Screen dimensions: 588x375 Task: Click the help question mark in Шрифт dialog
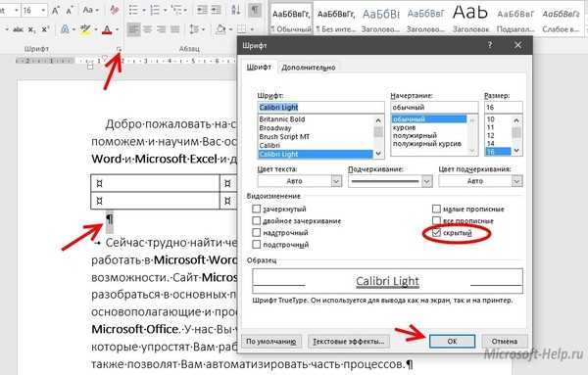point(490,45)
